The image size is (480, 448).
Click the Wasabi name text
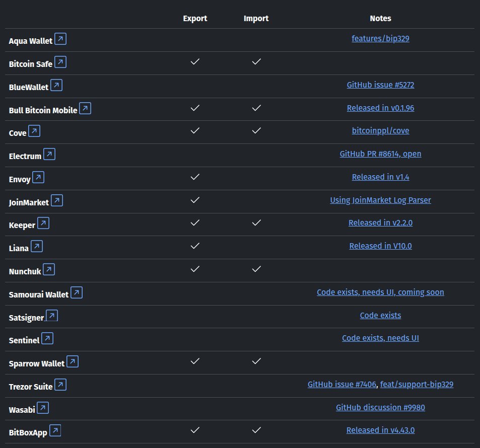click(x=22, y=410)
